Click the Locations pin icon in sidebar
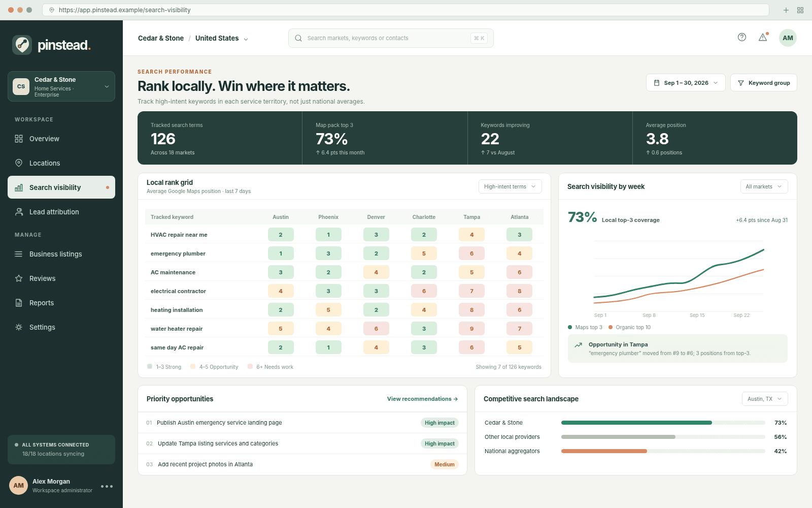812x508 pixels. coord(19,163)
